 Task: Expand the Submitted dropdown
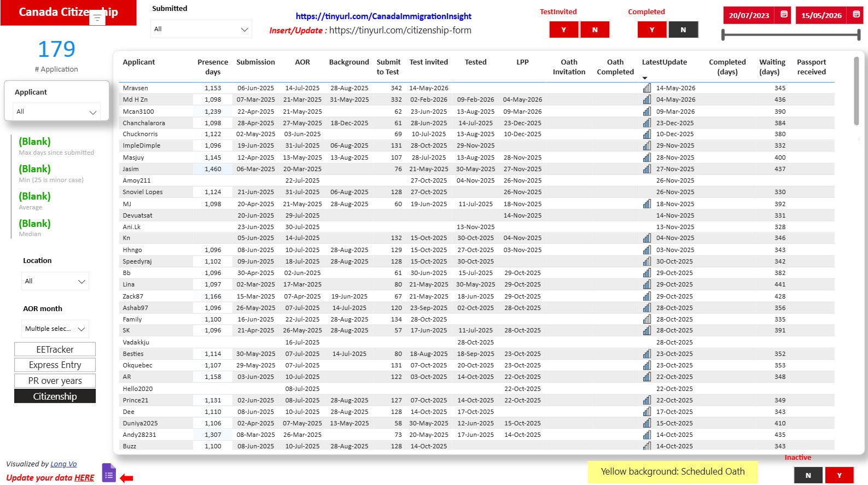coord(201,29)
